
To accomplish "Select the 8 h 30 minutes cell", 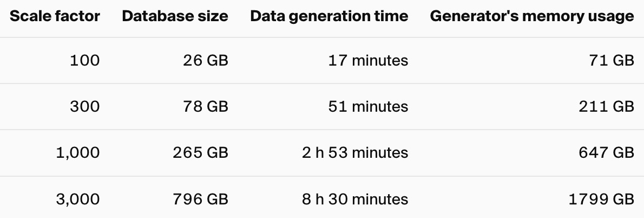I will tap(355, 200).
